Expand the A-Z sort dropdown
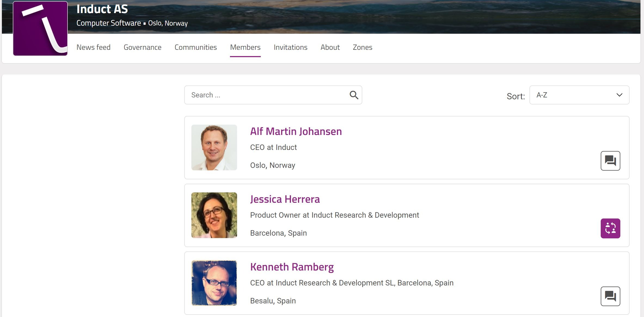Screen dimensions: 644x317 pos(579,95)
